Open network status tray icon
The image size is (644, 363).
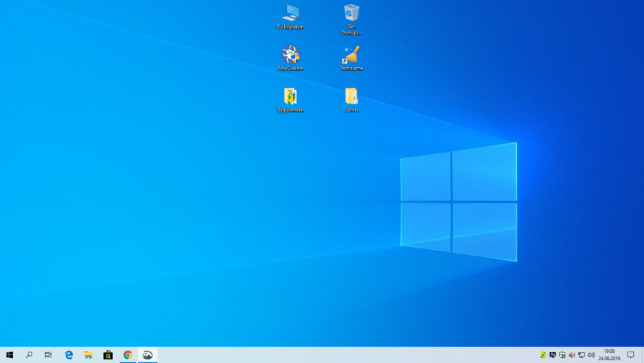click(582, 355)
